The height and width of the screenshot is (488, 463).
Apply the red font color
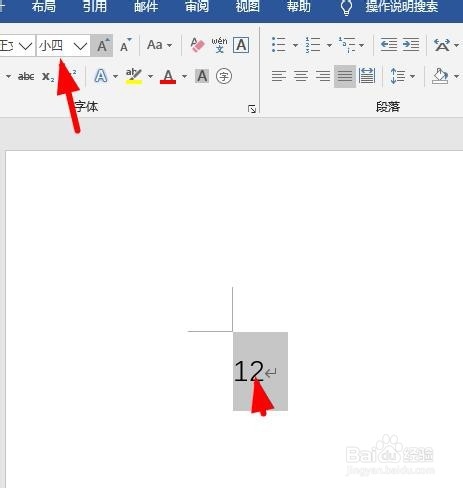168,76
